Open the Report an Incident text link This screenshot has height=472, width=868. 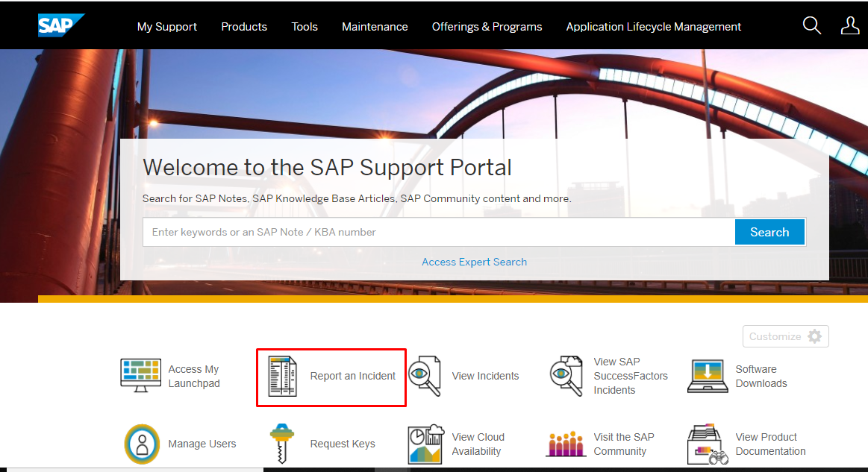click(352, 376)
